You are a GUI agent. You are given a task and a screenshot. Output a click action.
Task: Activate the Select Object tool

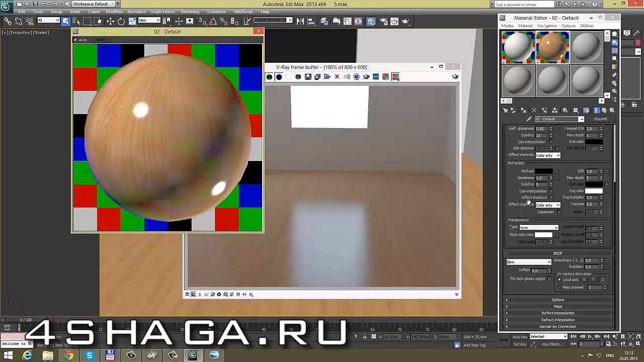click(x=65, y=21)
